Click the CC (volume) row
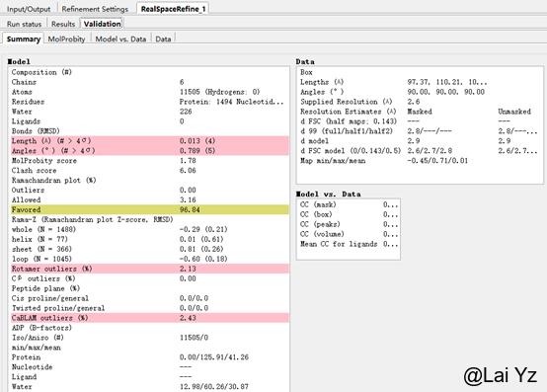This screenshot has height=392, width=547. [349, 234]
